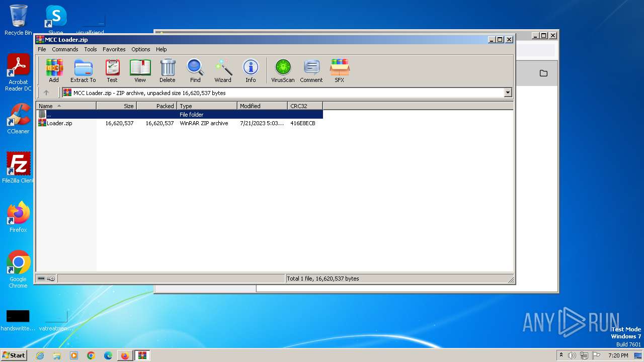
Task: Open Firefox desktop shortcut
Action: tap(18, 217)
